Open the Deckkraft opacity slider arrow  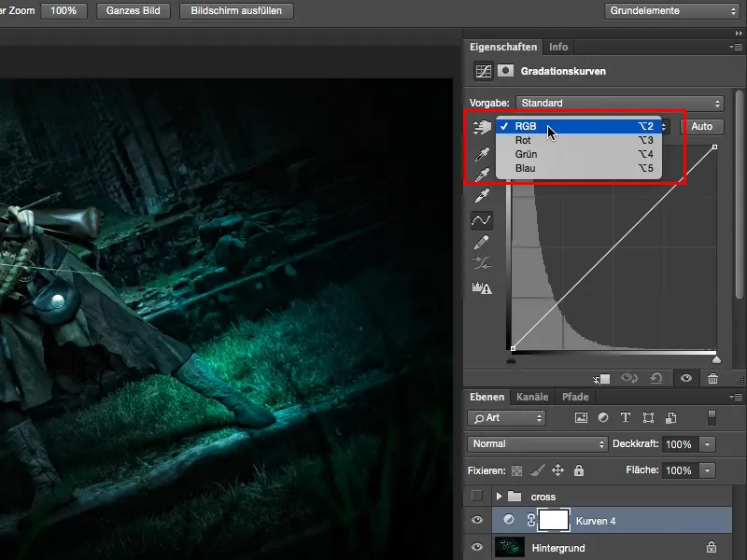[708, 444]
